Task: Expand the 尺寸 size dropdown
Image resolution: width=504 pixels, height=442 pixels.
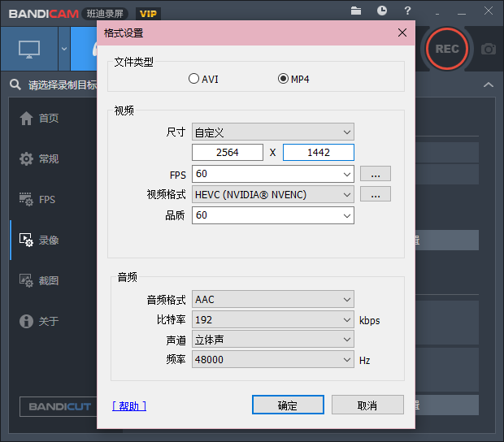Action: (x=273, y=132)
